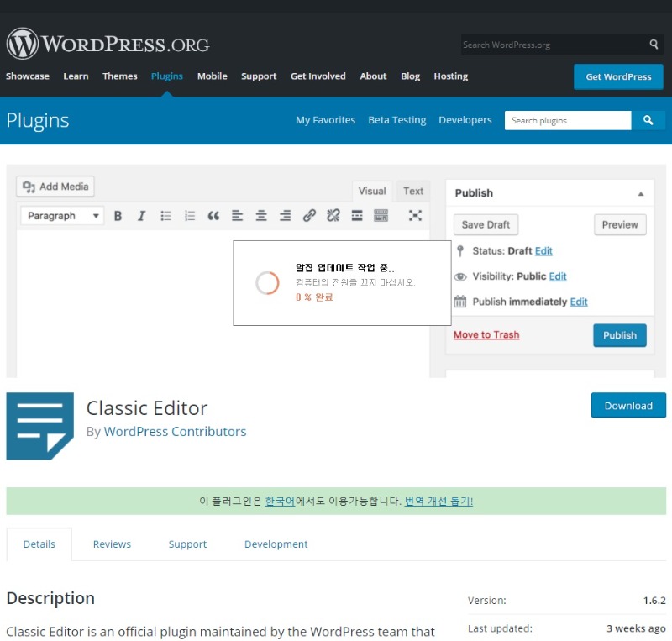The height and width of the screenshot is (641, 672).
Task: Click the 0 % 완료 progress text
Action: [x=314, y=297]
